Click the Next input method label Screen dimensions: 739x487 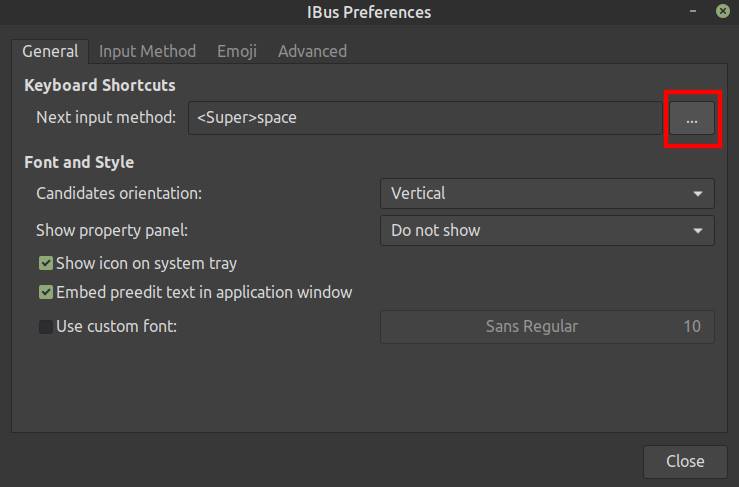[106, 117]
